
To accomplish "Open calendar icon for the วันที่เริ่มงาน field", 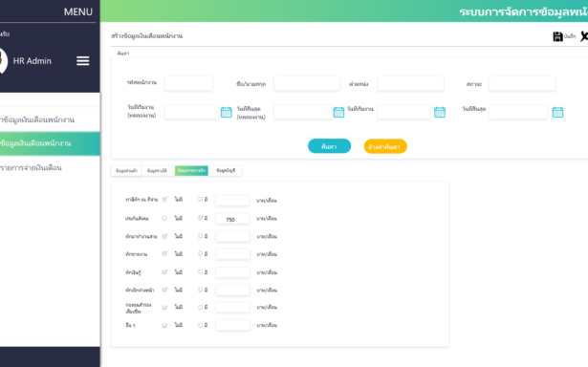I will pos(440,112).
